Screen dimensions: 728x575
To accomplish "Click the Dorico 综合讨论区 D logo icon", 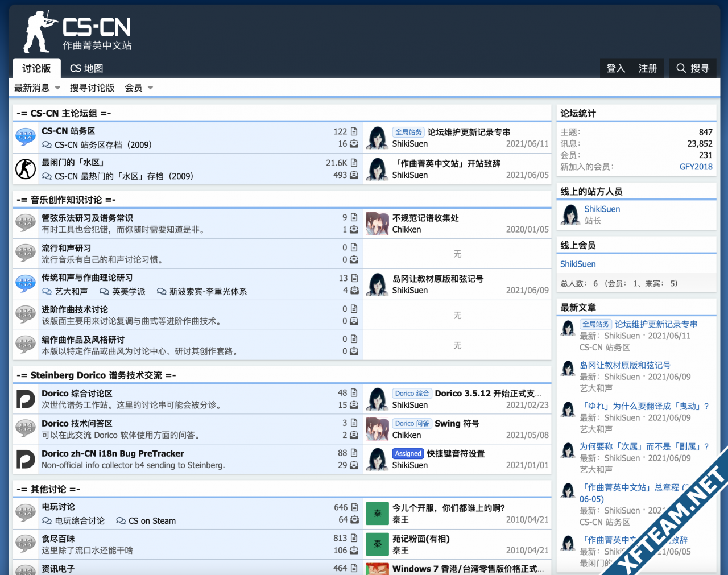I will click(x=26, y=399).
